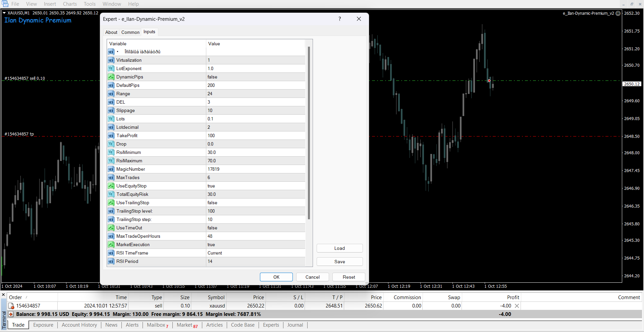Image resolution: width=644 pixels, height=332 pixels.
Task: Click the DynamicPips boolean type icon
Action: click(111, 77)
